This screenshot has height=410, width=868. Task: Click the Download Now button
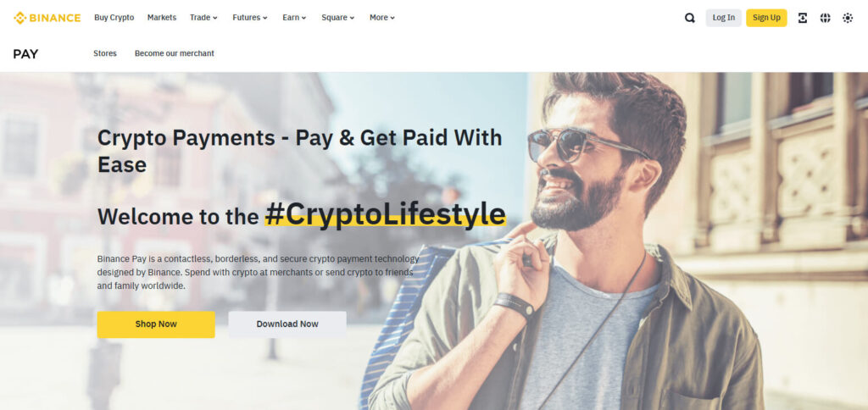click(287, 324)
